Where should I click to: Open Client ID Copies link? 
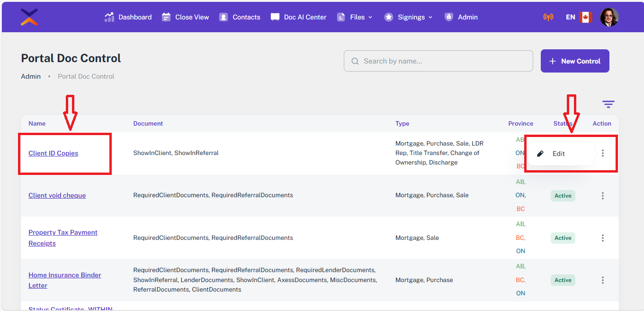[53, 153]
